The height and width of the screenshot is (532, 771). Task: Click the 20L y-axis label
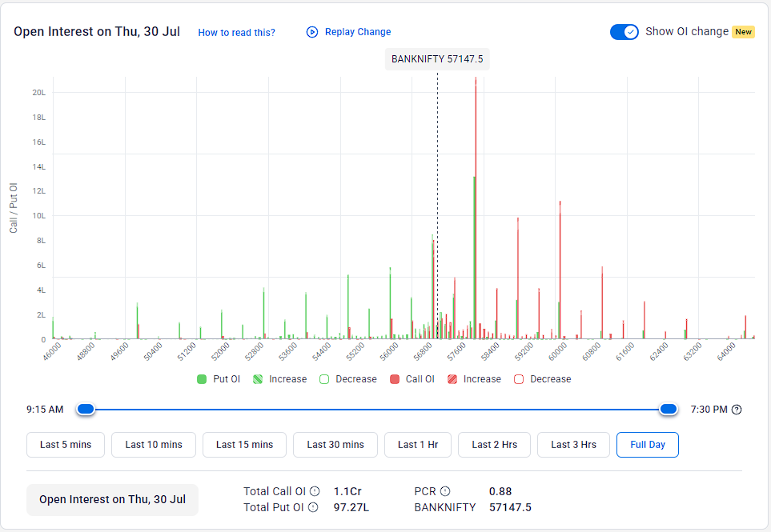click(39, 92)
